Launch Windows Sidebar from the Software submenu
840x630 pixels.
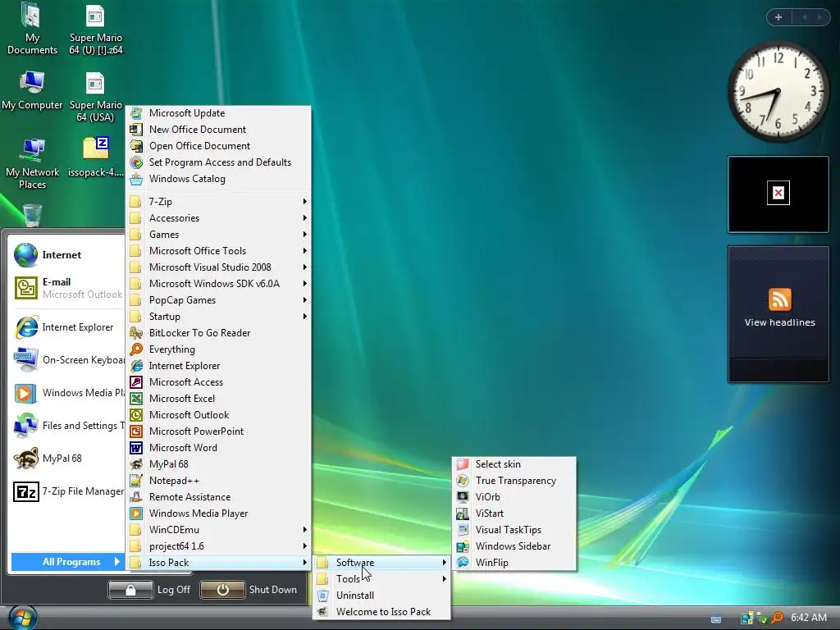(x=514, y=546)
